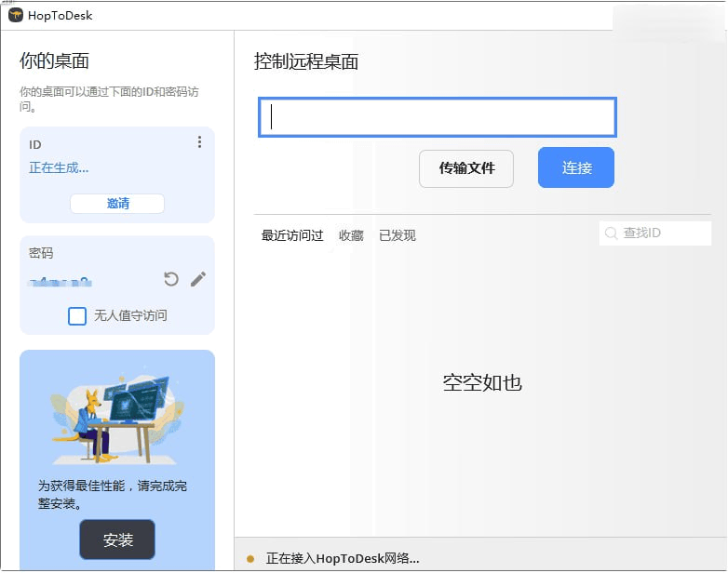Enable the 无人值守访问 checkbox
This screenshot has width=728, height=573.
click(x=77, y=316)
